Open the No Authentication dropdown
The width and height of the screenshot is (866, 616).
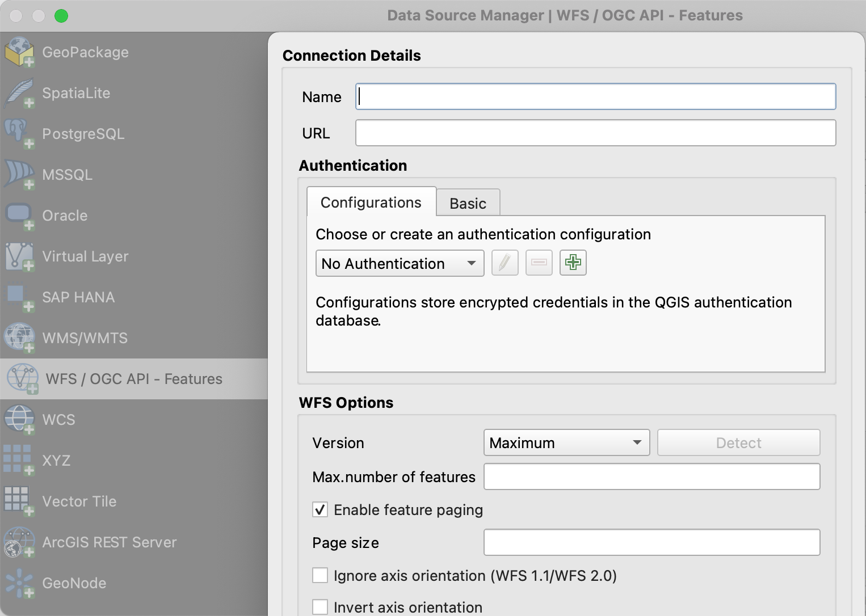pos(400,264)
